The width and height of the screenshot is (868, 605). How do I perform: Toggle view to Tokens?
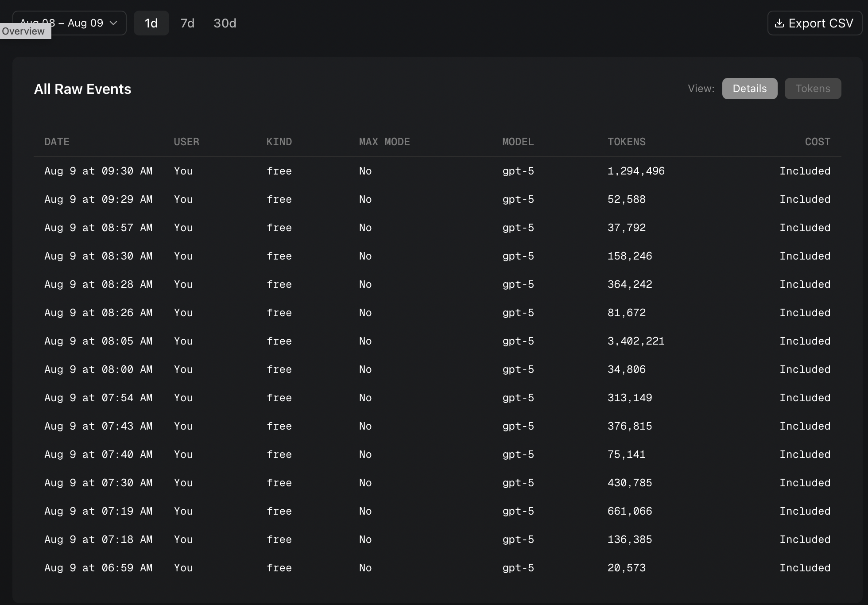pyautogui.click(x=812, y=89)
